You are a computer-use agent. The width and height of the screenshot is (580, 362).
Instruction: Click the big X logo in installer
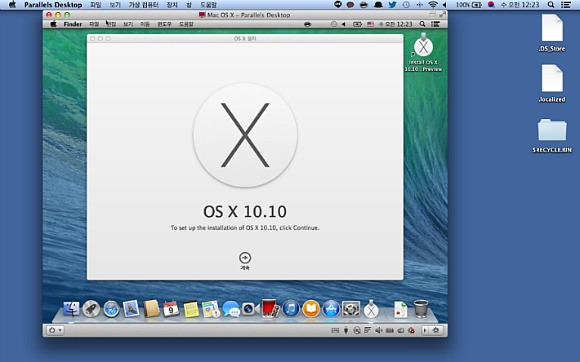coord(245,135)
